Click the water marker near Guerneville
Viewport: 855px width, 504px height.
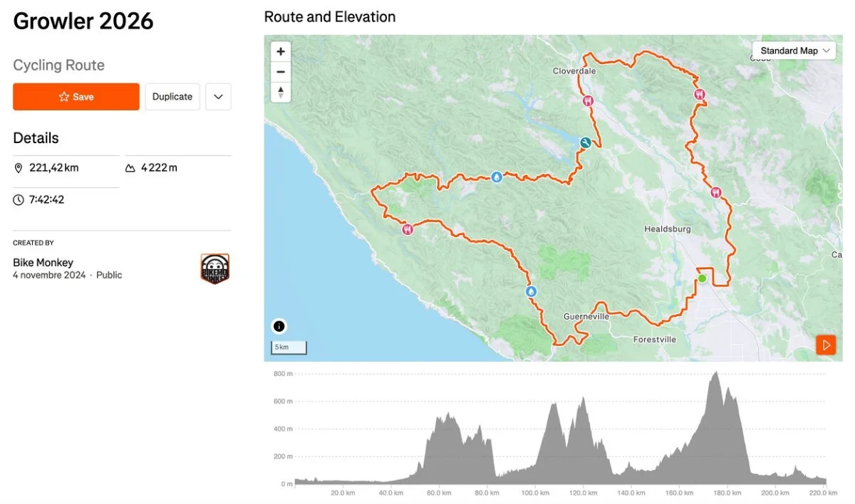531,291
